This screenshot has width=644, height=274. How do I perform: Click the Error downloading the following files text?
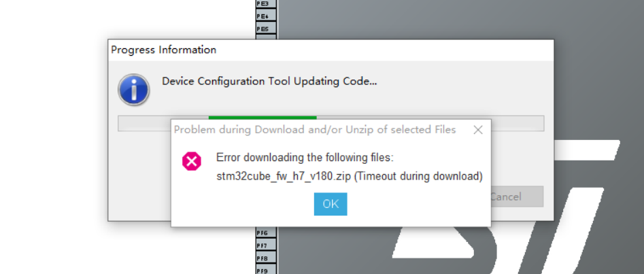tap(305, 158)
